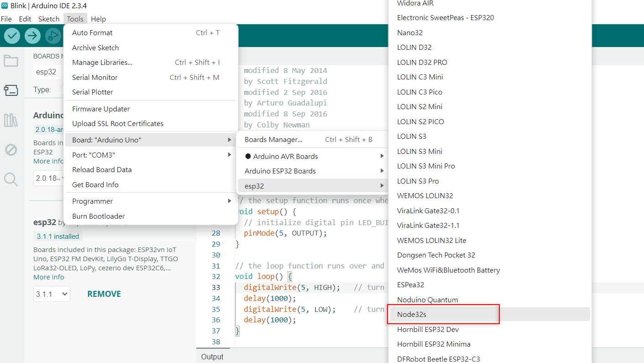Choose Get Board Info entry
The image size is (644, 363).
[x=151, y=184]
